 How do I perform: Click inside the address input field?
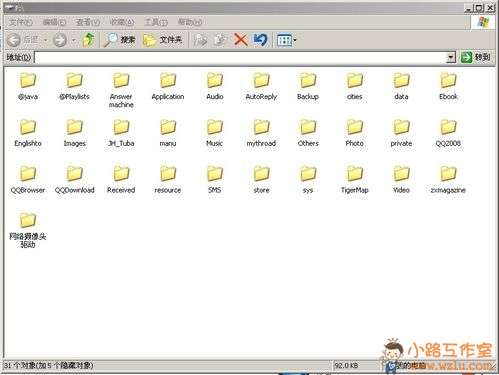click(240, 57)
